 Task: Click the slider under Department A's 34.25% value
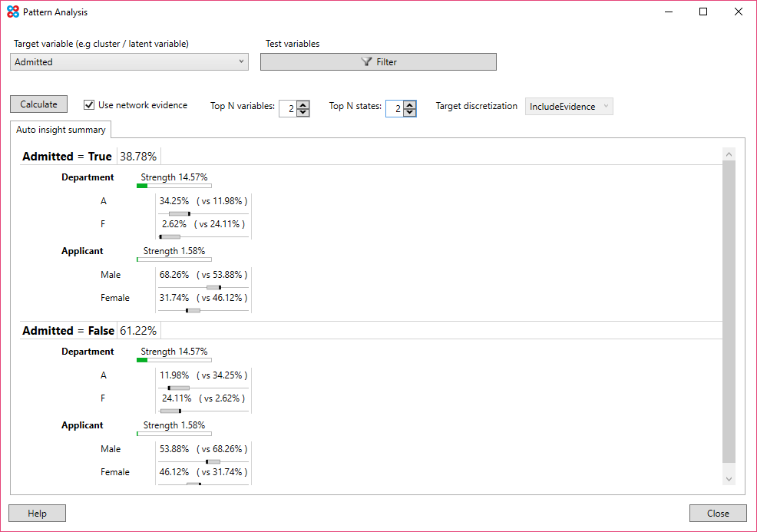pos(184,213)
